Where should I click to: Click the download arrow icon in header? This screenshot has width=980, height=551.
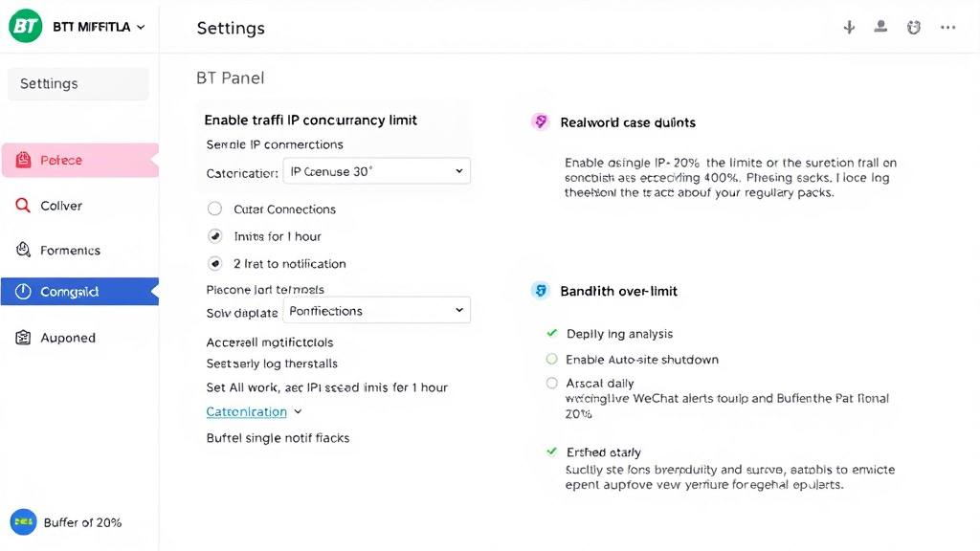pos(849,27)
